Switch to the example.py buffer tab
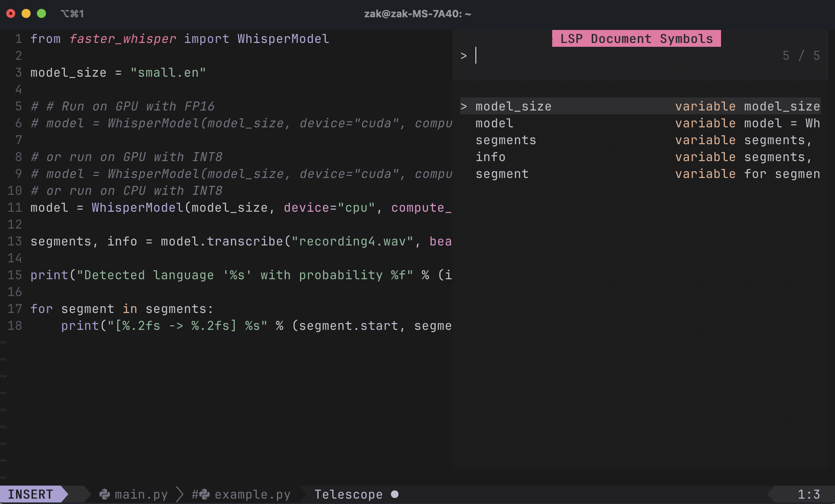The width and height of the screenshot is (835, 504). [252, 494]
